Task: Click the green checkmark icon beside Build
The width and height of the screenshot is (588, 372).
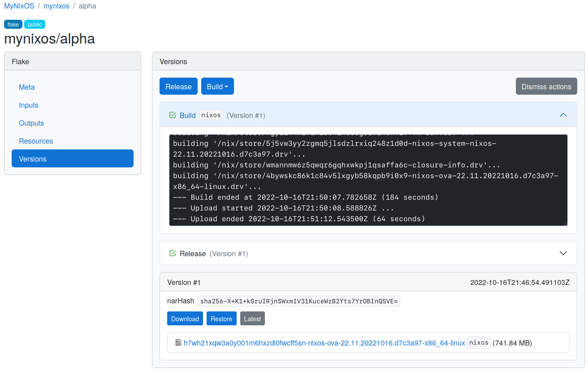Action: (x=172, y=115)
